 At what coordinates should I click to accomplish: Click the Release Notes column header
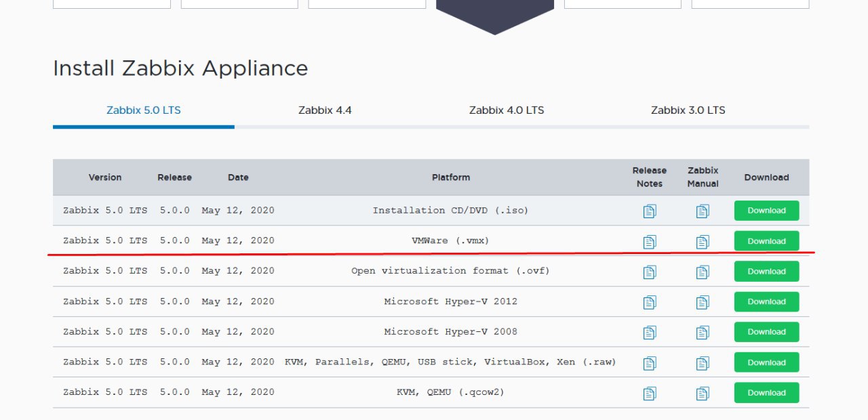coord(650,177)
